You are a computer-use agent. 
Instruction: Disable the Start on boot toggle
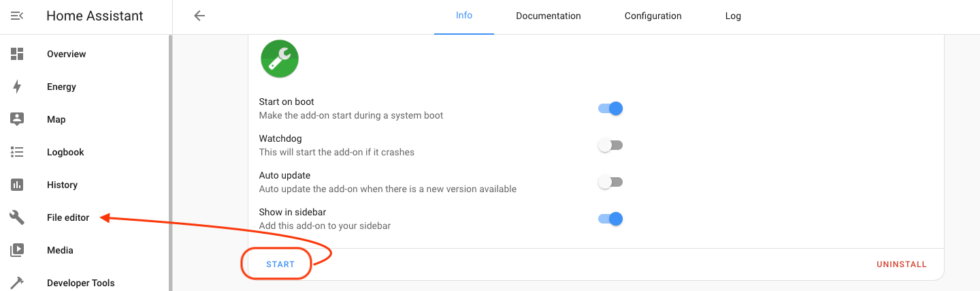pyautogui.click(x=610, y=108)
